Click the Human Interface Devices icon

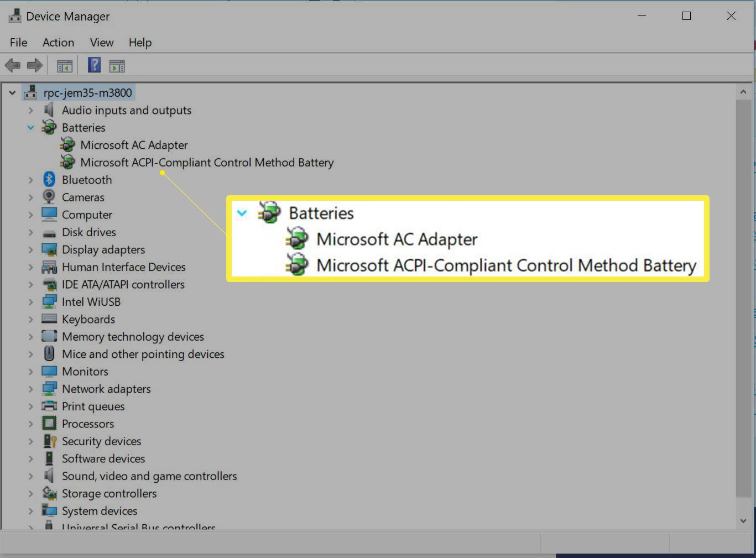pos(49,267)
